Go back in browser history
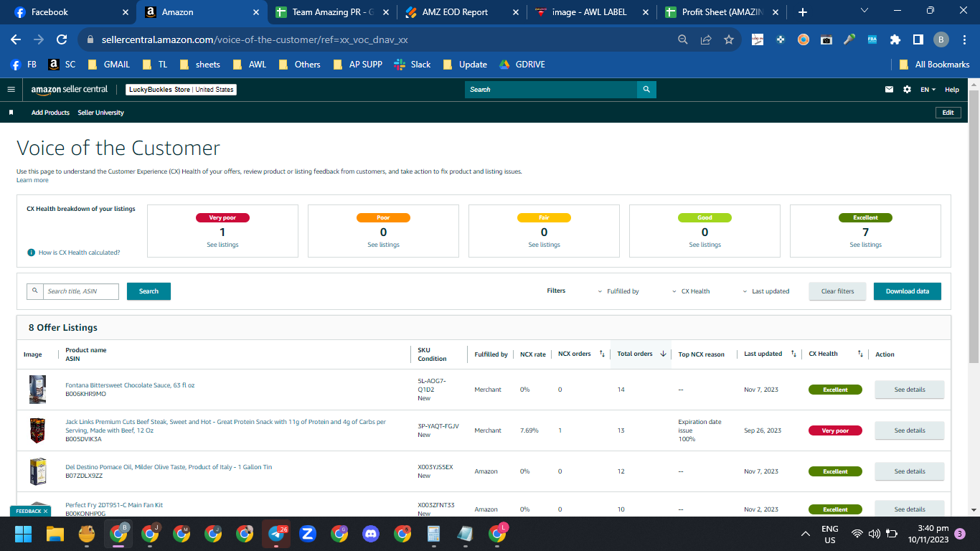The image size is (980, 551). coord(16,39)
